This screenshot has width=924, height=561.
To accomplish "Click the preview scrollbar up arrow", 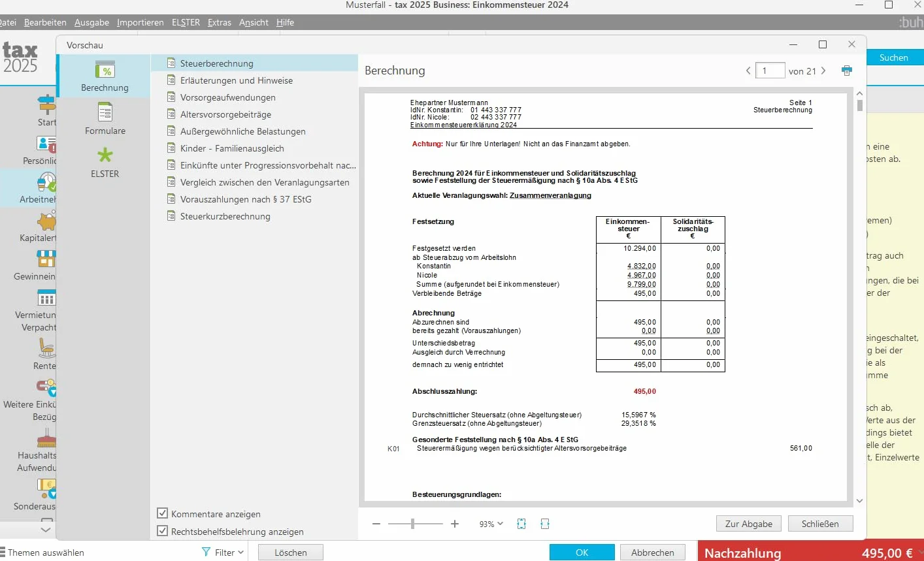I will [859, 94].
